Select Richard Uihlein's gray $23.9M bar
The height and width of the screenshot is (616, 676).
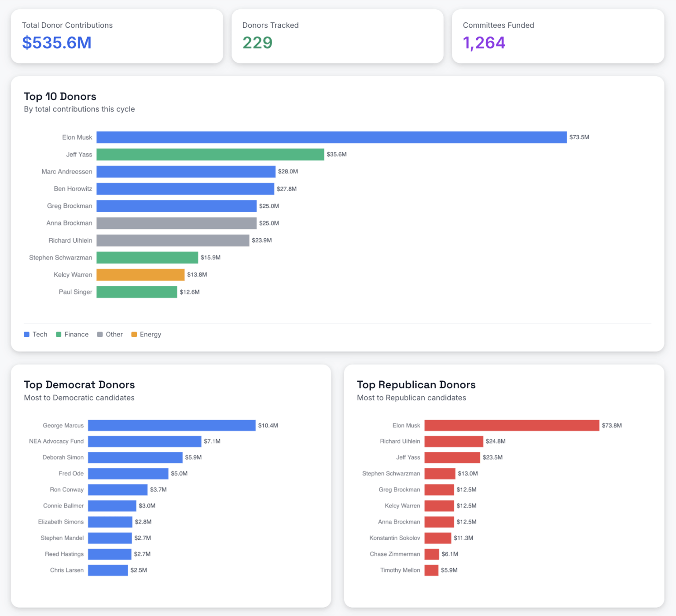173,240
